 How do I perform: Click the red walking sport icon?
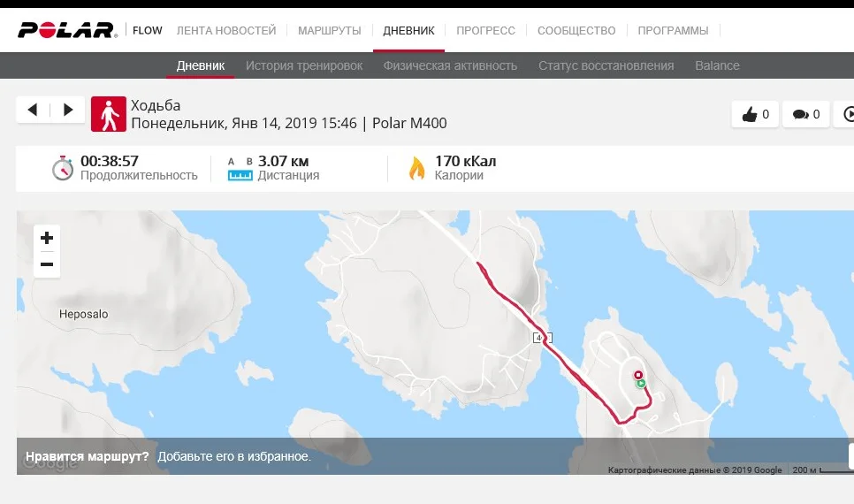coord(110,115)
